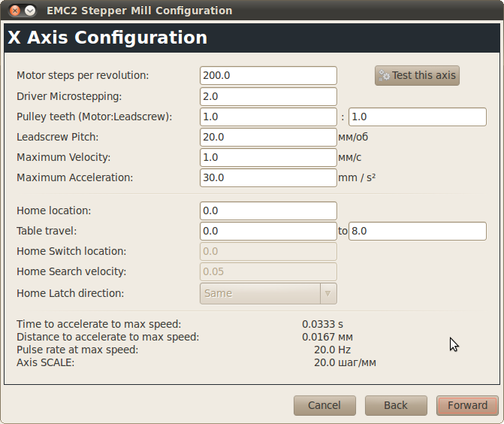Edit the Motor steps per revolution field
This screenshot has height=424, width=504.
268,75
